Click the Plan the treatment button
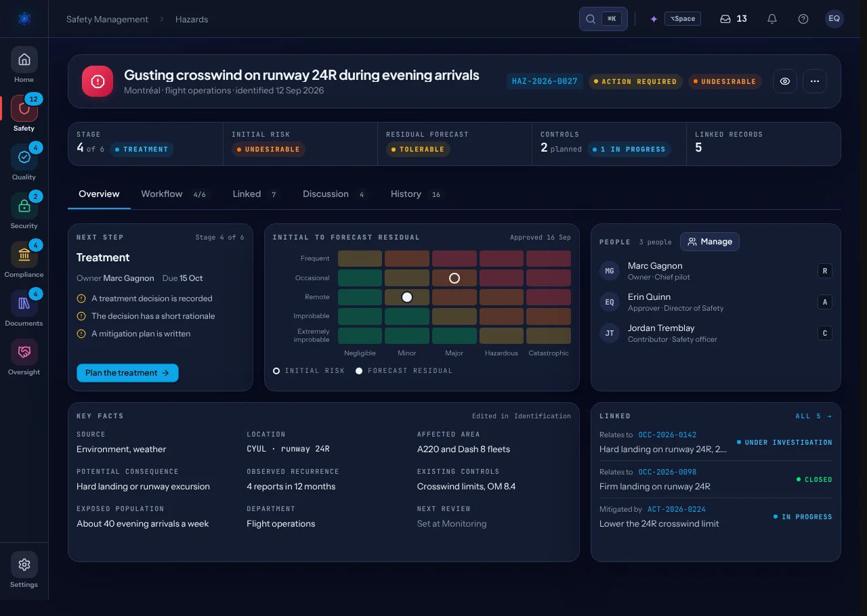The width and height of the screenshot is (867, 616). click(127, 373)
